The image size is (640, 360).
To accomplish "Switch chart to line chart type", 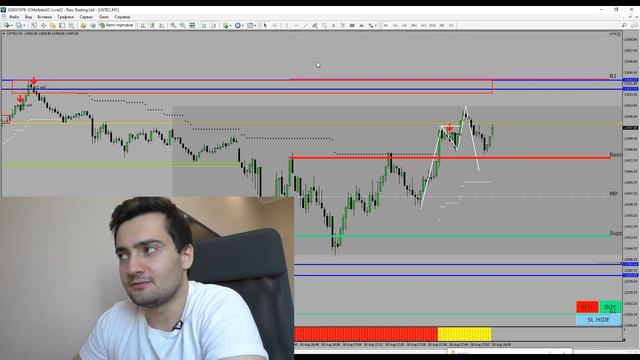I will tap(162, 25).
